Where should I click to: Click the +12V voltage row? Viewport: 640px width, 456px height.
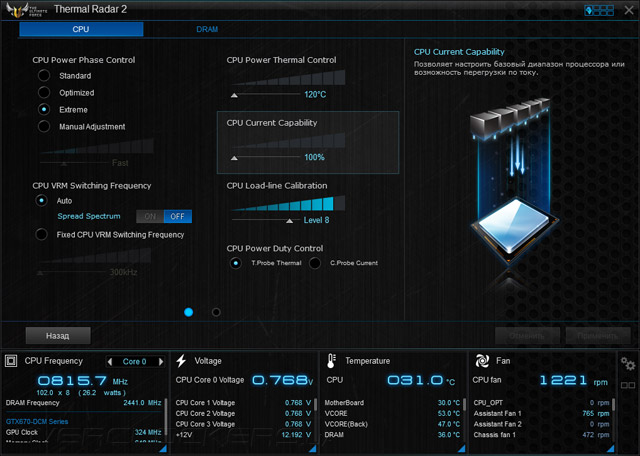pyautogui.click(x=243, y=435)
